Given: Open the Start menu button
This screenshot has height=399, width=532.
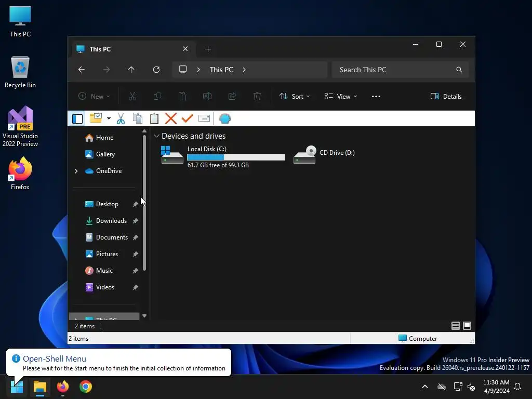Looking at the screenshot, I should 17,387.
